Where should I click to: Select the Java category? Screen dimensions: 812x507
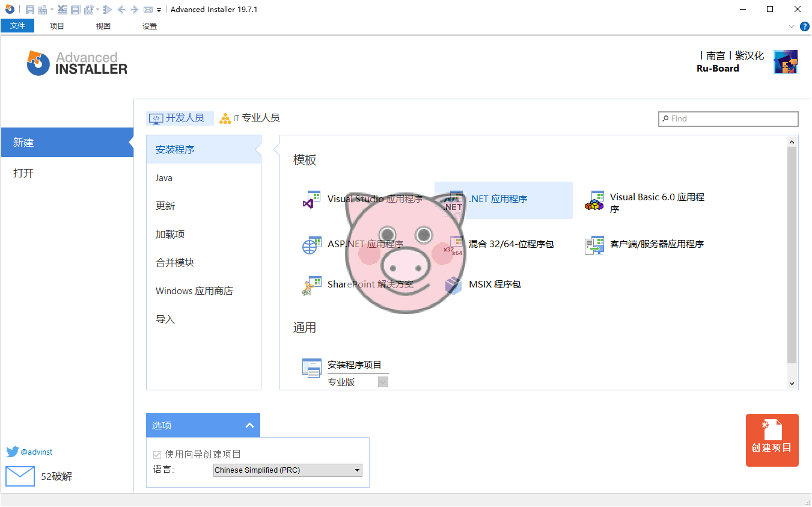point(204,178)
